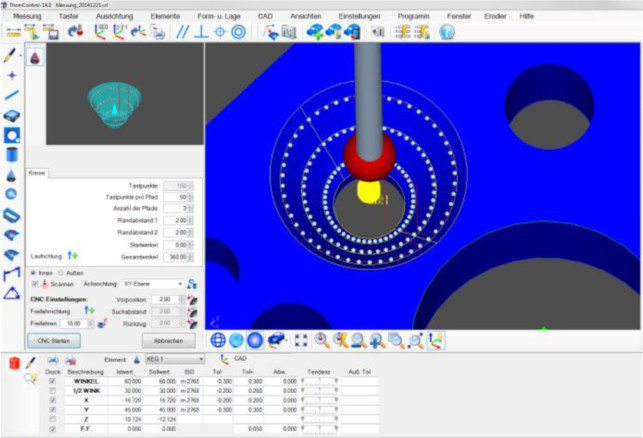Select the Innen radio button
This screenshot has height=438, width=643.
32,271
